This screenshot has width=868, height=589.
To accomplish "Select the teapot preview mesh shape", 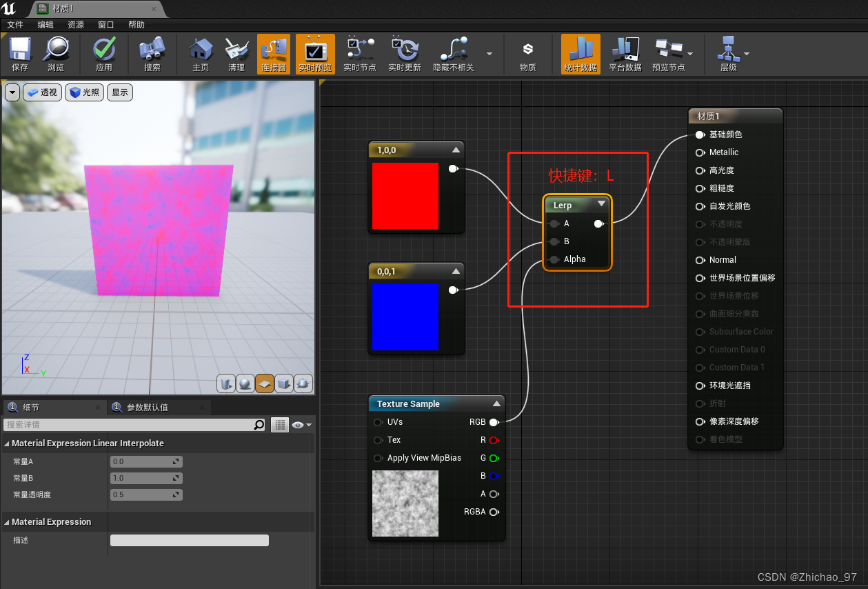I will [303, 383].
